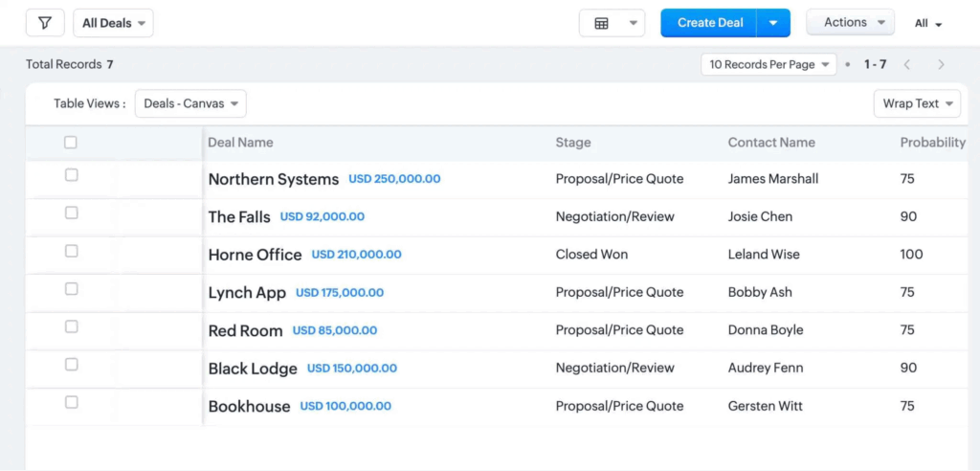Open the All Deals view dropdown
The image size is (980, 471).
pyautogui.click(x=113, y=23)
